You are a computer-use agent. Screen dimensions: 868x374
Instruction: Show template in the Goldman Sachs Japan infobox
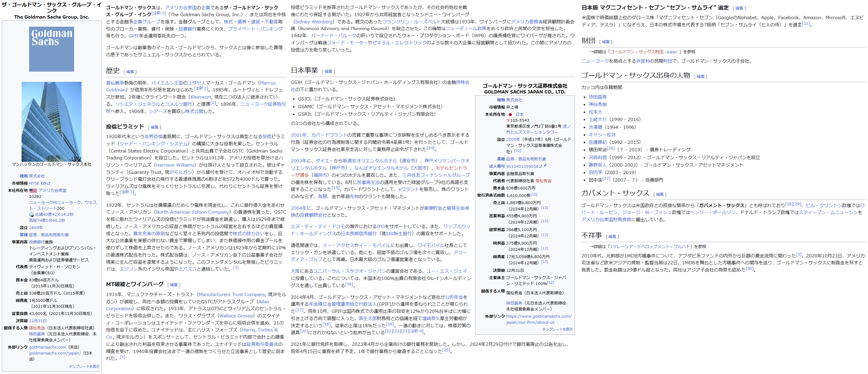tap(557, 329)
